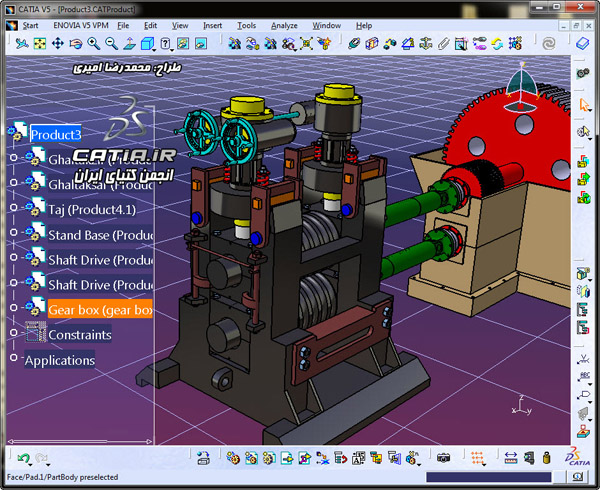Click the compass at the viewport corner

521,88
